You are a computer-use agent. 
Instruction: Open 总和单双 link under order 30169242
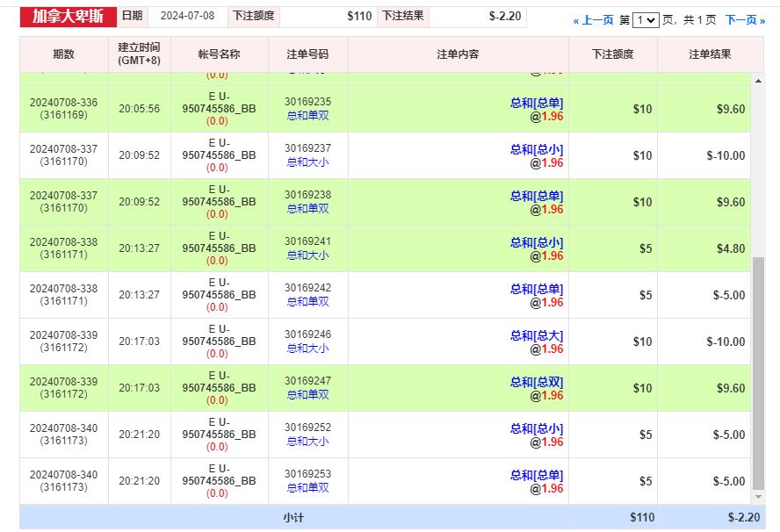[307, 302]
